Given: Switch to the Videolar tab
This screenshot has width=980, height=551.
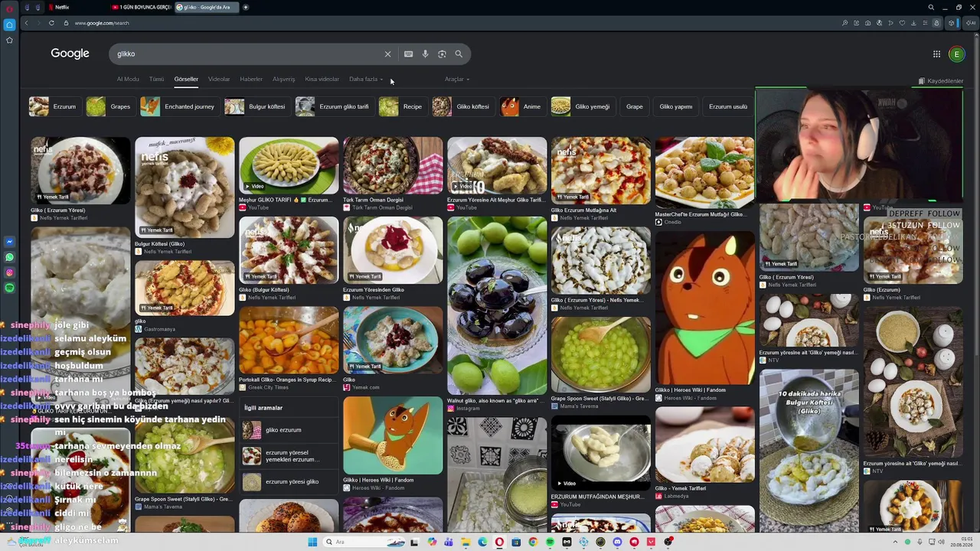Looking at the screenshot, I should 219,80.
